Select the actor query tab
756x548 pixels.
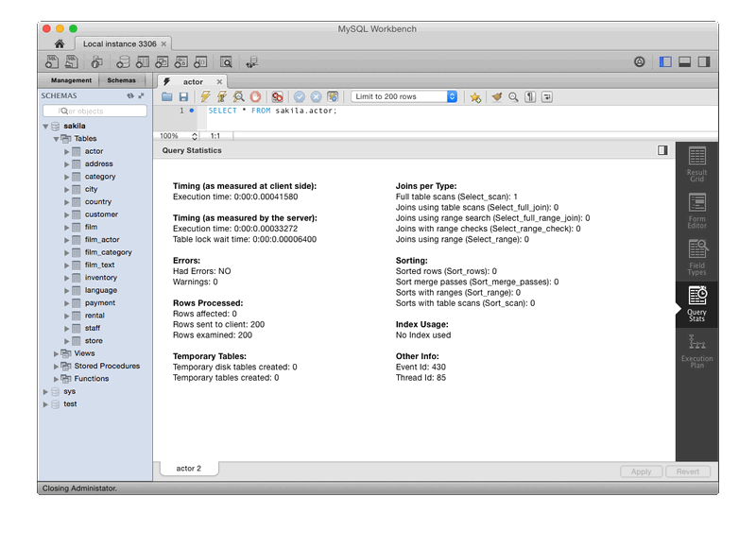[193, 81]
